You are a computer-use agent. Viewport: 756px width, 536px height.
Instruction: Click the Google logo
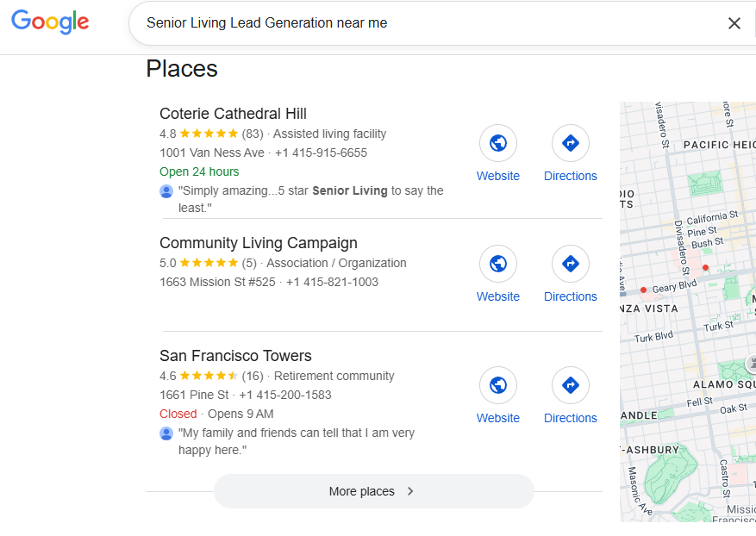click(x=50, y=22)
